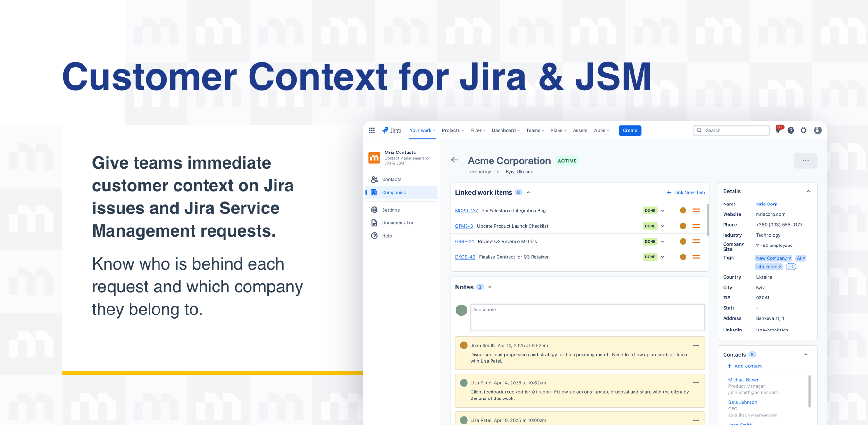
Task: Open the status dropdown for MCPD-137
Action: [x=663, y=210]
